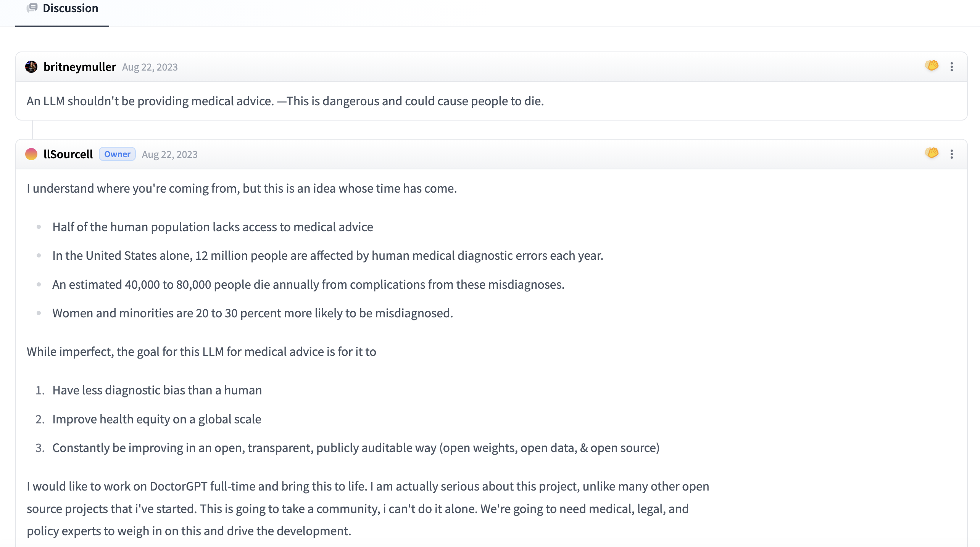This screenshot has width=980, height=547.
Task: Add reaction to llSourcell's reply
Action: pos(931,153)
